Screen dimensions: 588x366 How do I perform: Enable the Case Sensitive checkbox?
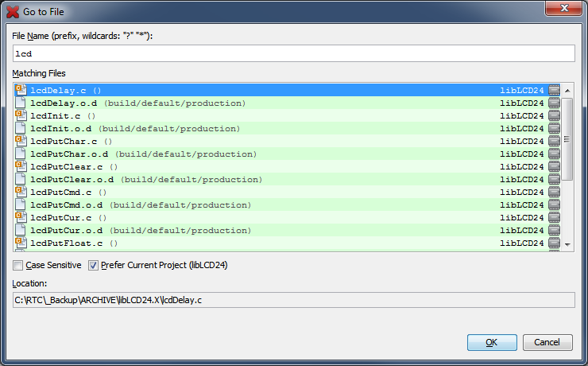[17, 266]
